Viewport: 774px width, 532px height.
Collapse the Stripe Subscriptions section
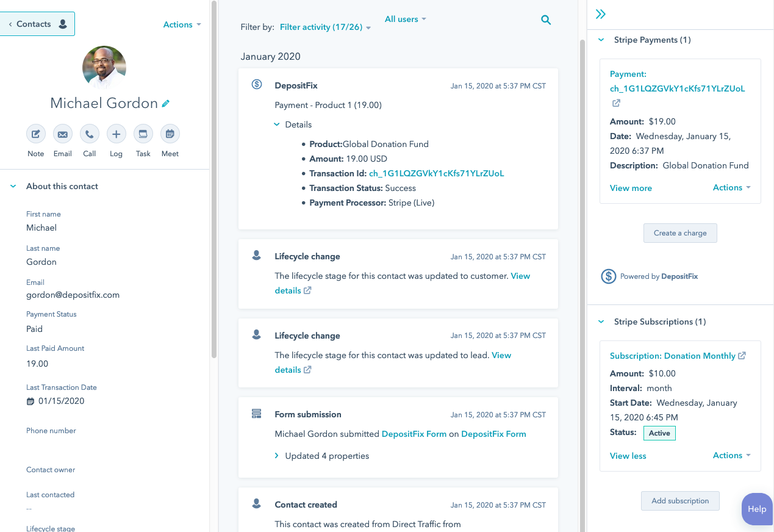[x=601, y=322]
